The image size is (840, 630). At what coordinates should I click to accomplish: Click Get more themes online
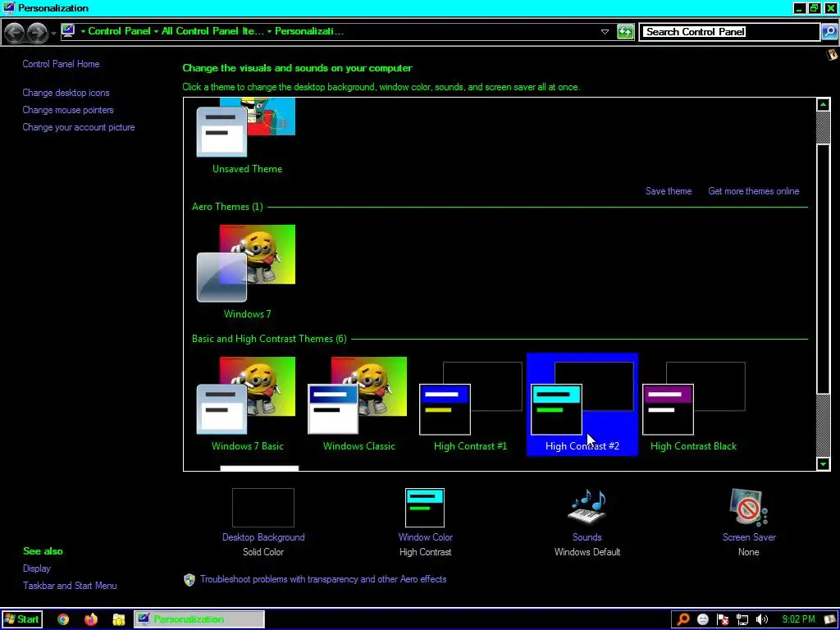point(753,191)
